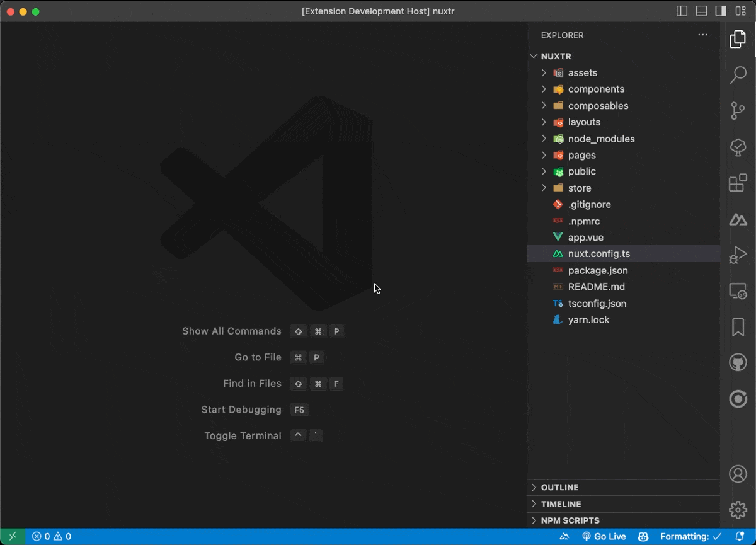Open the Run and Debug view icon
The height and width of the screenshot is (545, 756).
point(738,255)
